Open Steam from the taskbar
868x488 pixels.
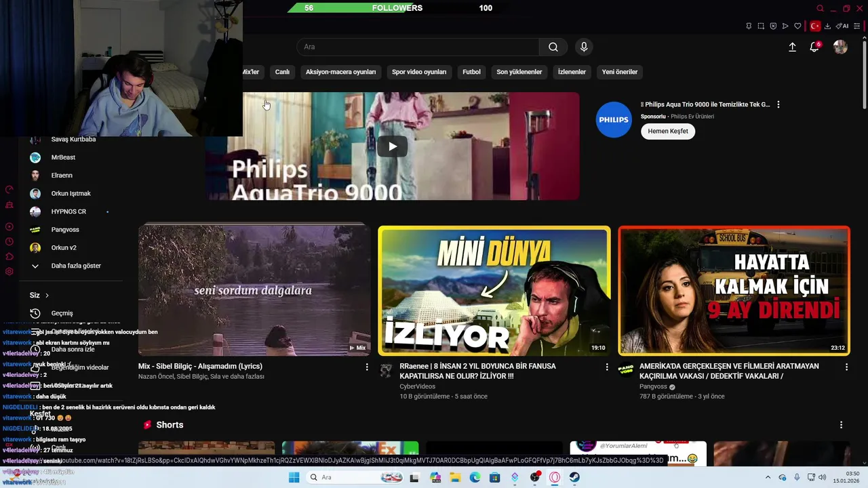[574, 477]
